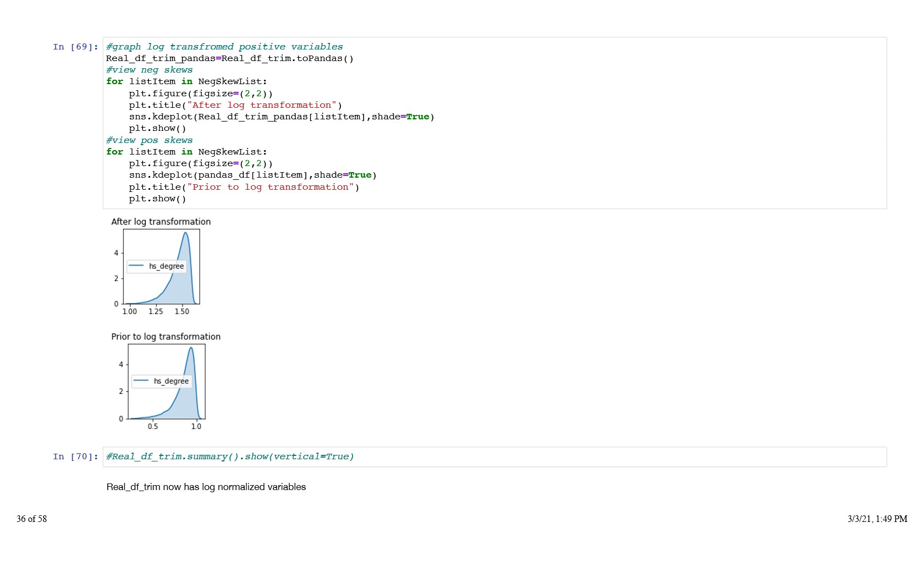
Task: Click the 0.5 x-axis tick of lower plot
Action: [152, 427]
